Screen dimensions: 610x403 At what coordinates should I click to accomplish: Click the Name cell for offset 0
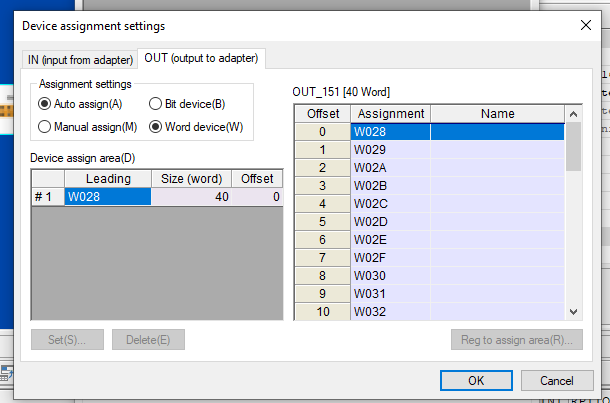[498, 132]
